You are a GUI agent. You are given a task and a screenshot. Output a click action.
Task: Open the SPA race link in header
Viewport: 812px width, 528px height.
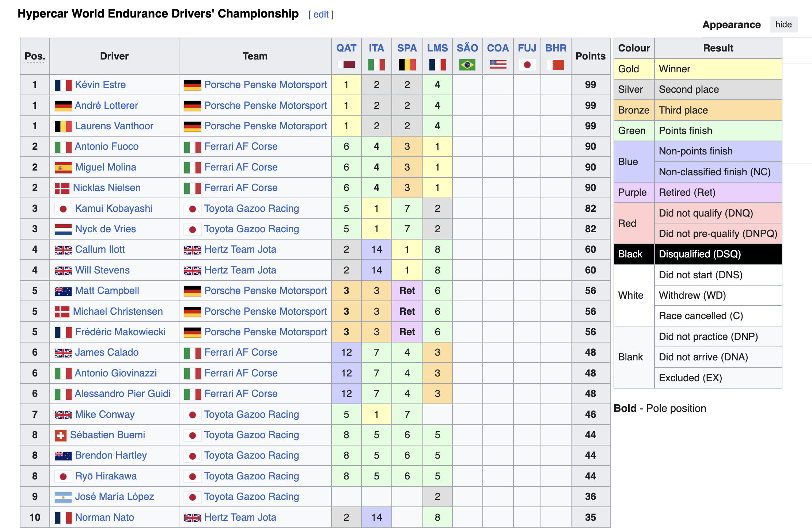pyautogui.click(x=407, y=48)
